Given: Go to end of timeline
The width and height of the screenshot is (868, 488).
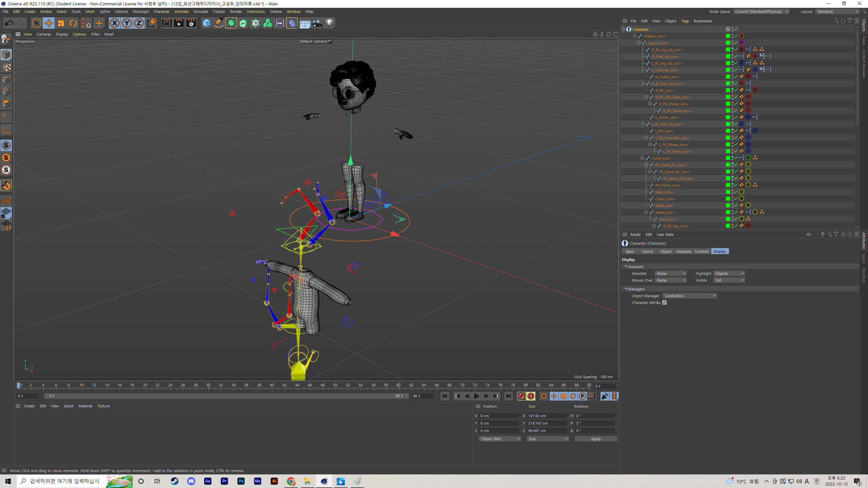Looking at the screenshot, I should pos(508,396).
